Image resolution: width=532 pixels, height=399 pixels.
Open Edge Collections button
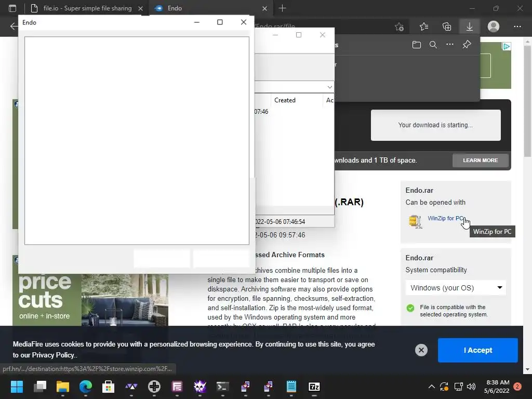point(447,26)
